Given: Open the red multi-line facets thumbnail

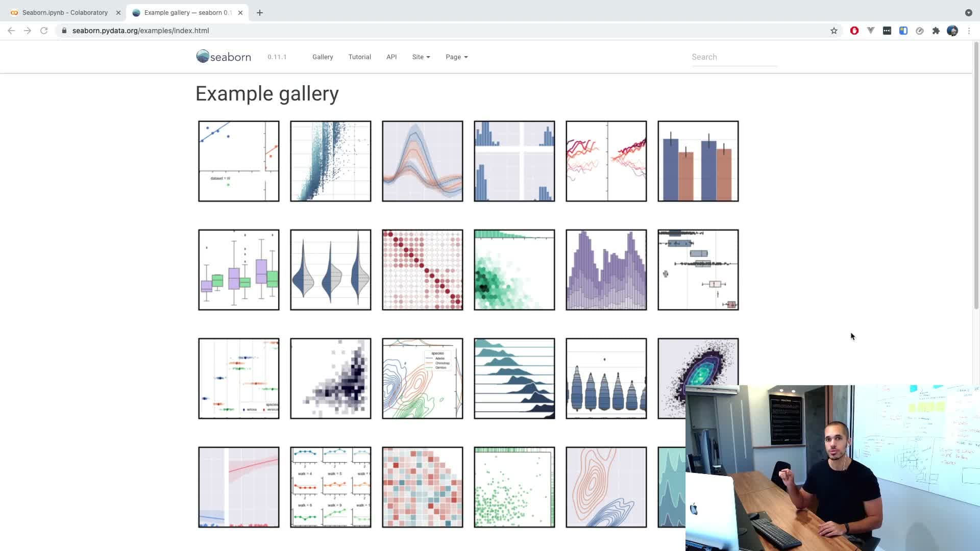Looking at the screenshot, I should [606, 161].
